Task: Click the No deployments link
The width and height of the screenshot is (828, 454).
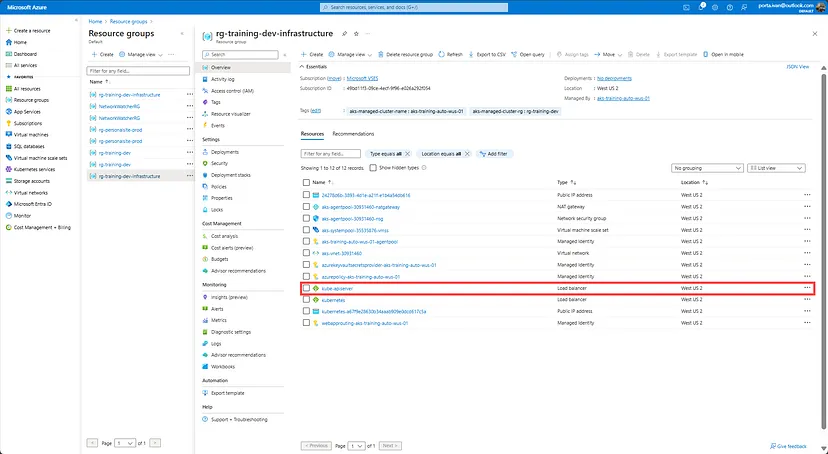Action: 614,78
